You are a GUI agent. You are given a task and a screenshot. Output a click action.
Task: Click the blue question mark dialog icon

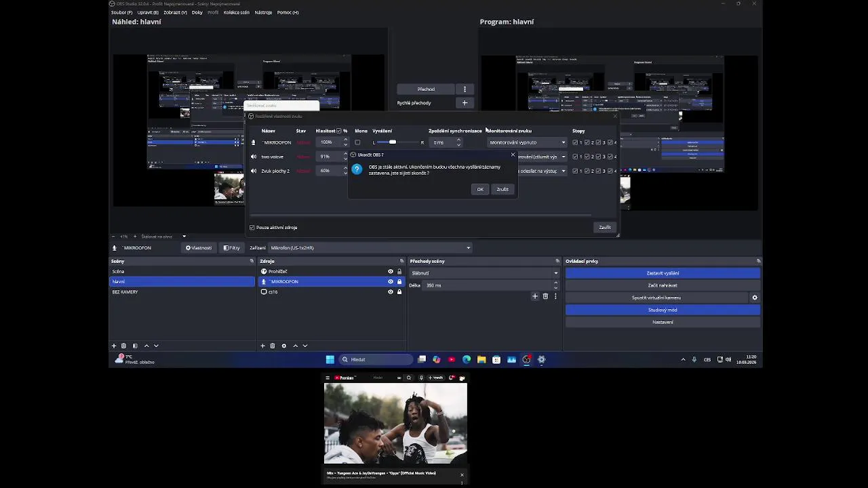click(357, 169)
